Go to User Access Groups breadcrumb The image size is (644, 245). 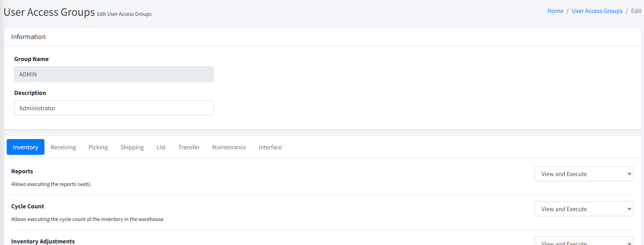coord(597,11)
